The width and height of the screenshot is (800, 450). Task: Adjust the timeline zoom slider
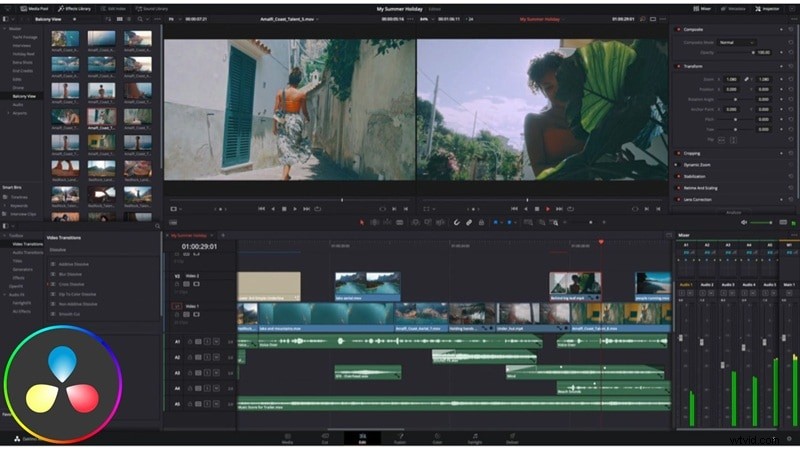point(584,222)
